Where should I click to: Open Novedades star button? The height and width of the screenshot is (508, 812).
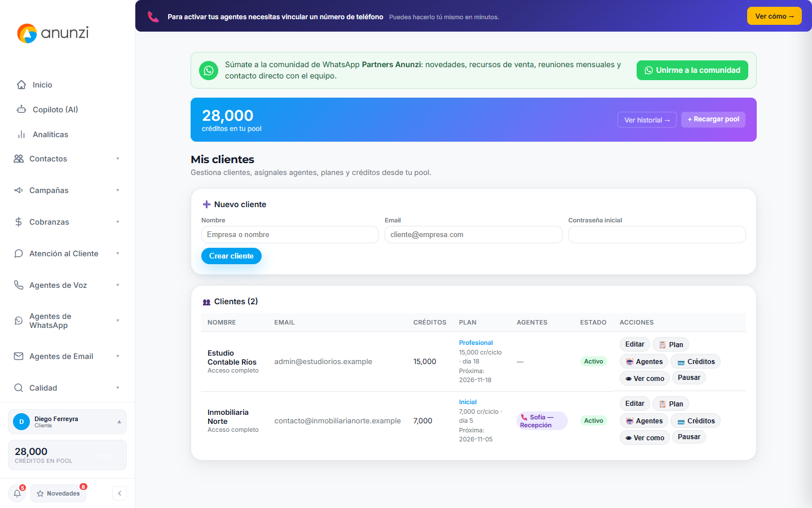tap(58, 493)
